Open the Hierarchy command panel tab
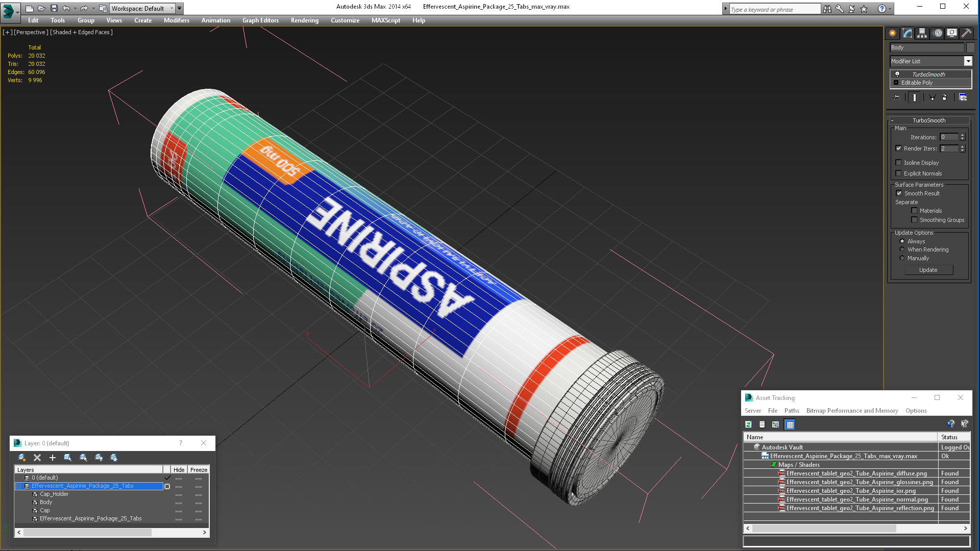The image size is (980, 551). point(922,33)
